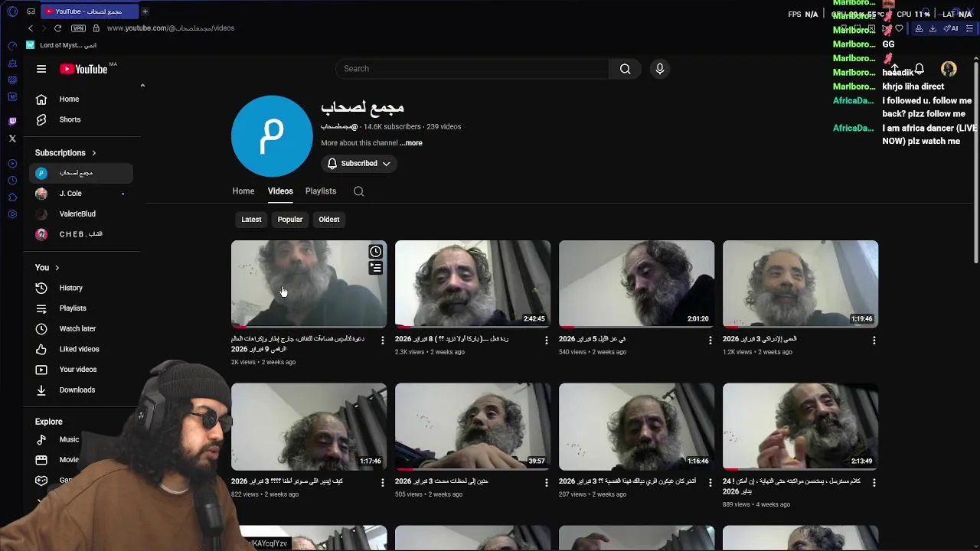Open GX Control speedometer in sidebar
980x551 pixels.
(x=12, y=46)
